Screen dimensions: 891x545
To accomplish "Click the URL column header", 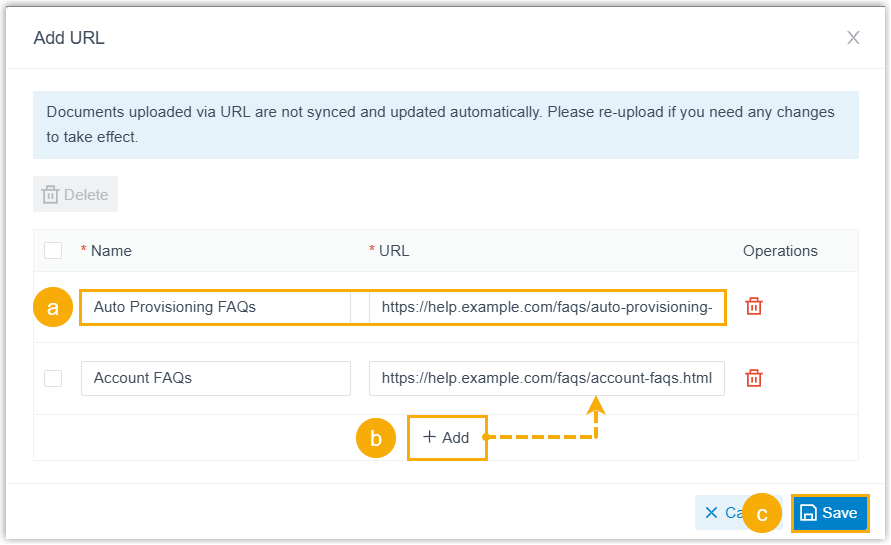I will [x=393, y=251].
